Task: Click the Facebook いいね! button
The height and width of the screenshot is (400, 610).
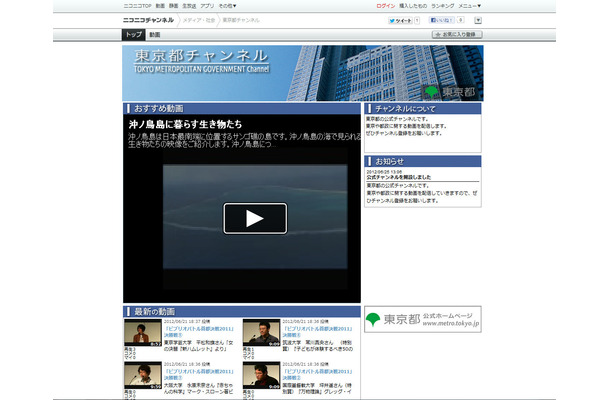Action: pyautogui.click(x=442, y=20)
